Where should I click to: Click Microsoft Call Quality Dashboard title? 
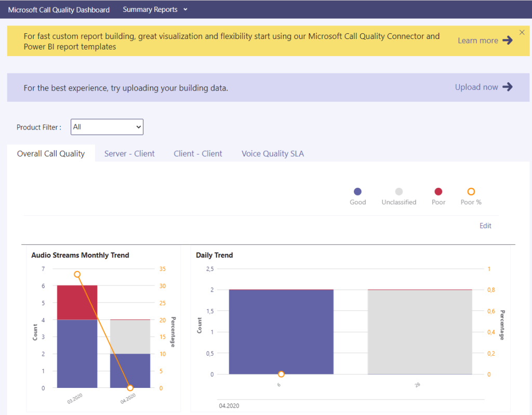pyautogui.click(x=59, y=9)
